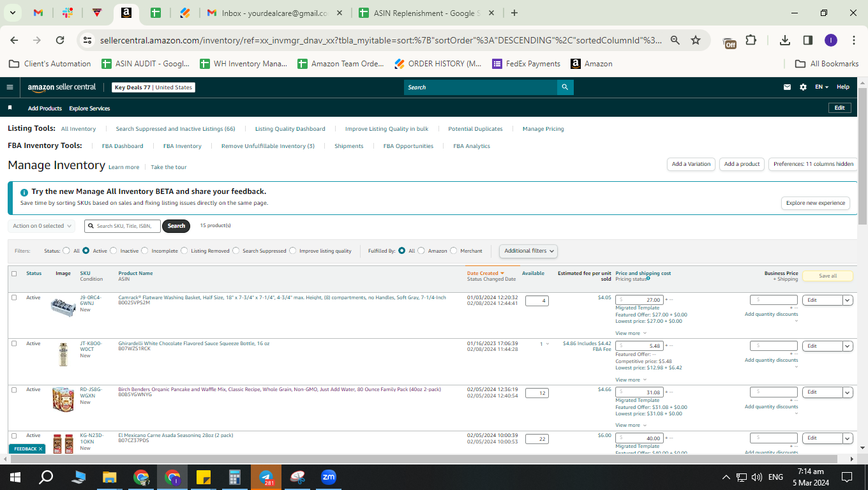Open Edit dropdown arrow for Birch Benders row
Image resolution: width=868 pixels, height=490 pixels.
(848, 392)
